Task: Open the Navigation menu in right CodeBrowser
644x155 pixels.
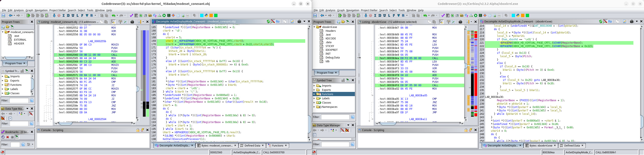Action: 353,10
